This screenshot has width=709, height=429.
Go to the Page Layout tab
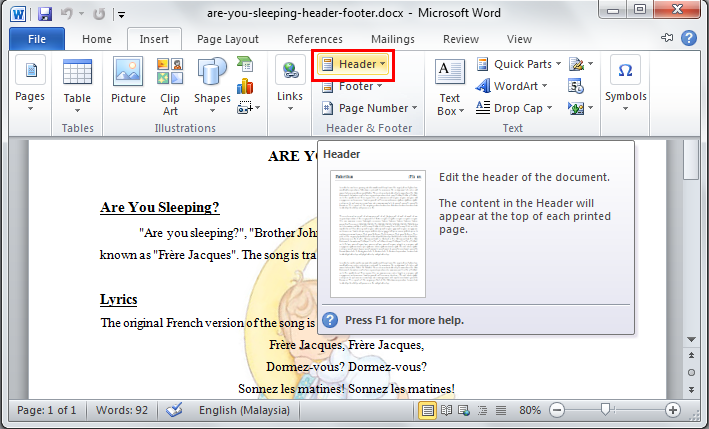click(228, 39)
